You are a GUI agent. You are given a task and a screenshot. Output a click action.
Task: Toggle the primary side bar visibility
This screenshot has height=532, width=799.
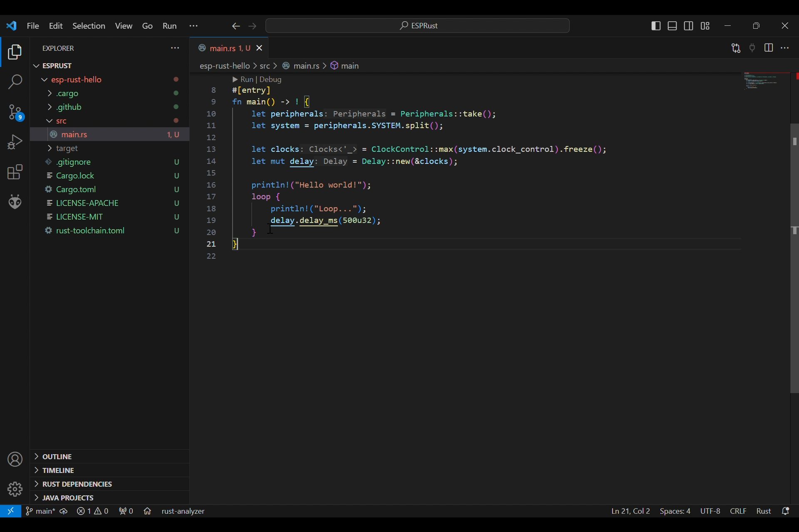656,26
